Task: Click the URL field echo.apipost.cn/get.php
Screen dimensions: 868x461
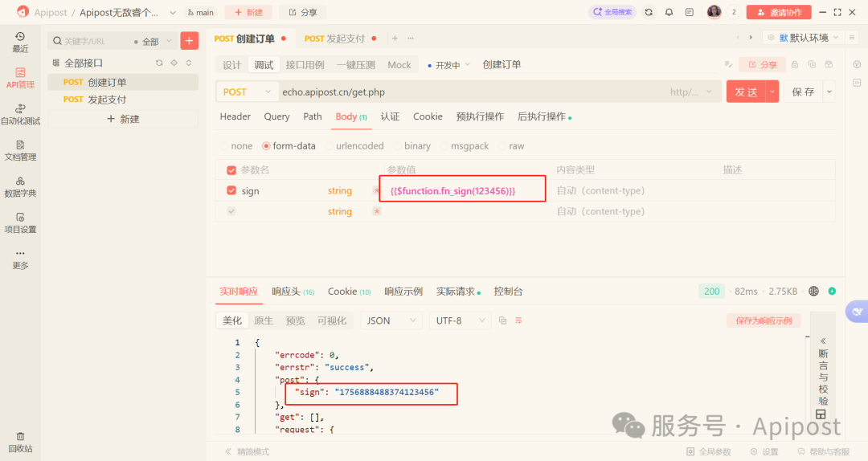Action: tap(470, 92)
